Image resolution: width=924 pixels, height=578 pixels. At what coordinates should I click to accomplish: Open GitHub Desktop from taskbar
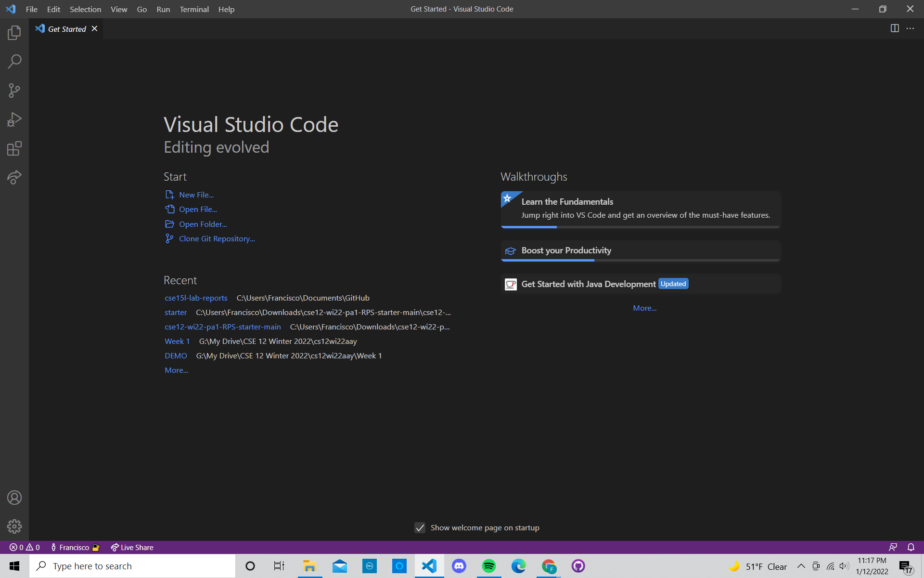pos(578,566)
